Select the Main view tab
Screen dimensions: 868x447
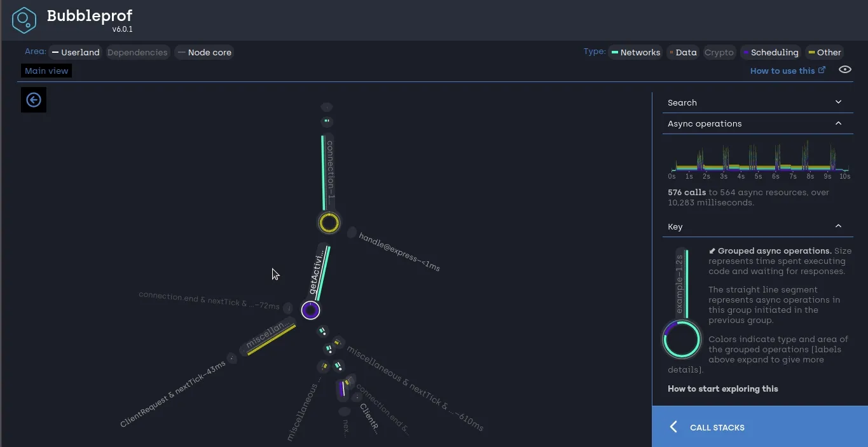(46, 71)
